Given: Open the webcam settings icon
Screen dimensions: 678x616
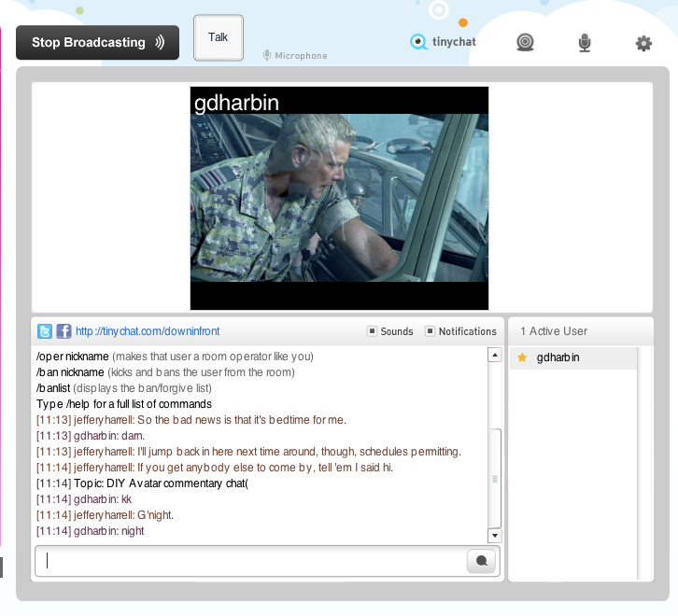Looking at the screenshot, I should point(525,43).
